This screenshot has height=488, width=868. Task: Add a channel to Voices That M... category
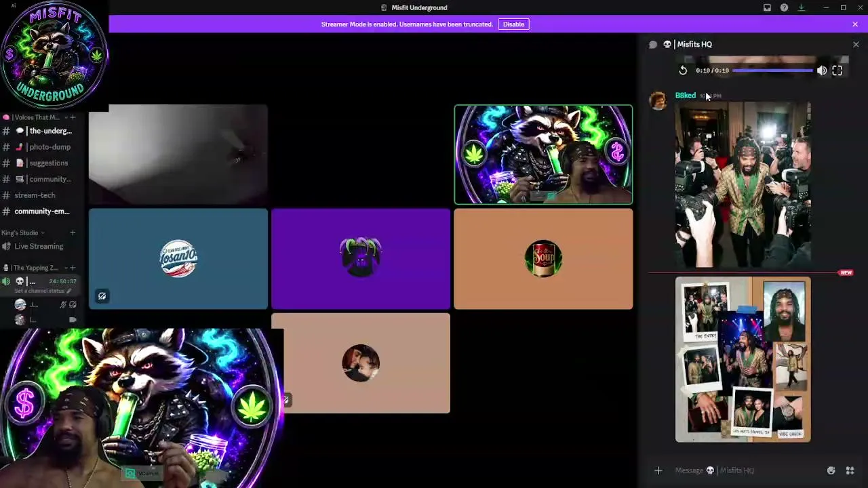click(x=73, y=117)
